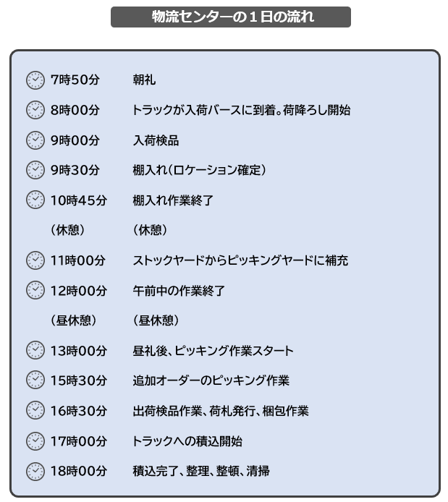Select the clock icon for 10時45分

35,200
